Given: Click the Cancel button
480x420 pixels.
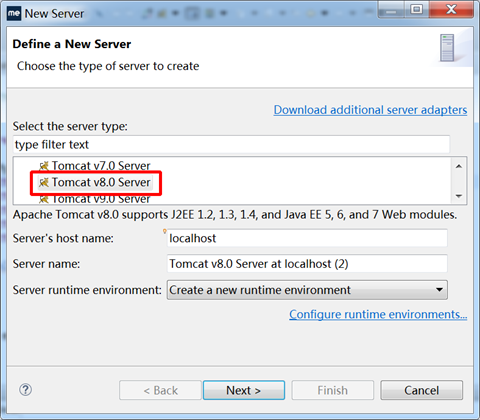Looking at the screenshot, I should (421, 390).
